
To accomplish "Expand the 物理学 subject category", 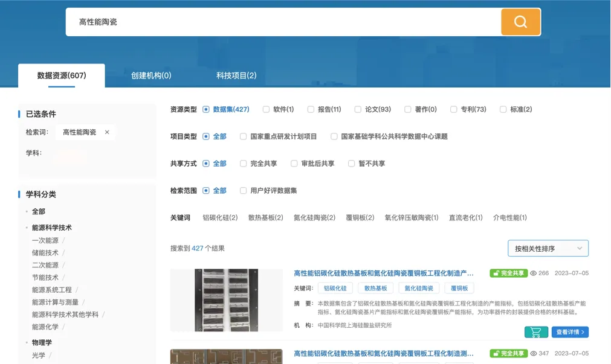I will pos(42,343).
